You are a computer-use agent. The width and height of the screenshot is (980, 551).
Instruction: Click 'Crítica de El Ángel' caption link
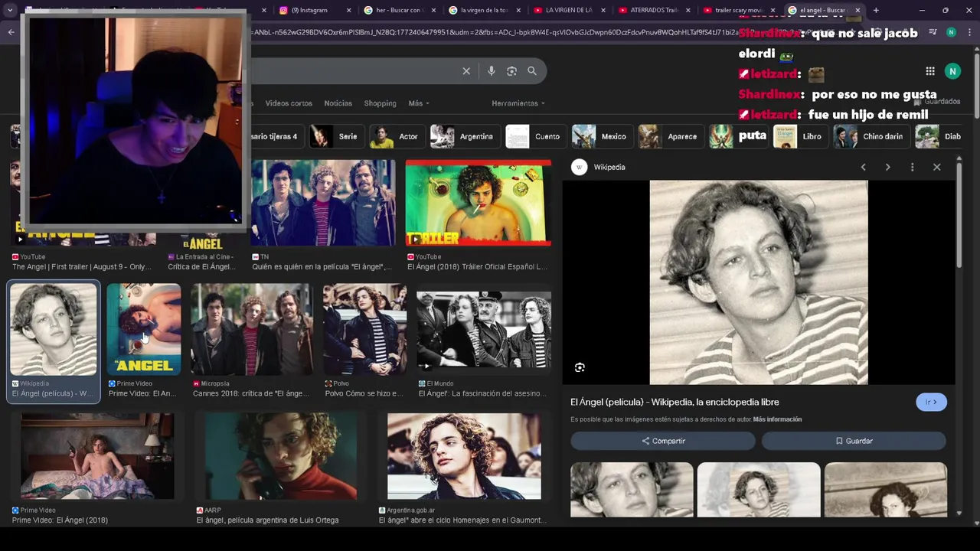[201, 267]
